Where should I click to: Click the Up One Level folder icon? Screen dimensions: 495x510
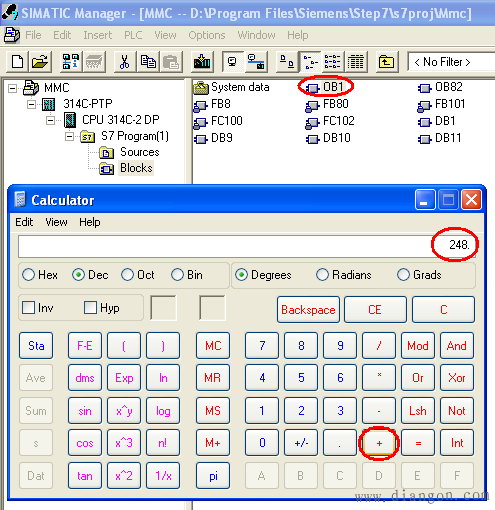[x=386, y=62]
